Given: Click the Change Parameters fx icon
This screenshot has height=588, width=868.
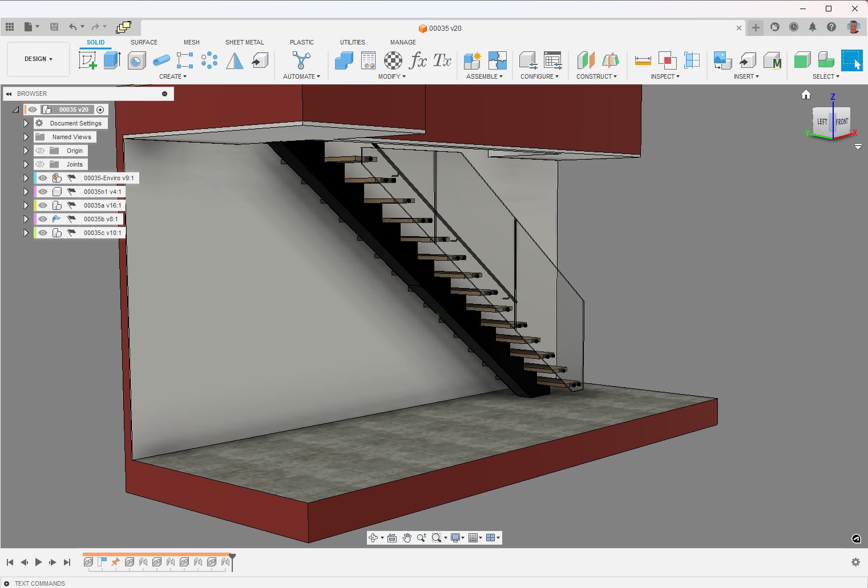Looking at the screenshot, I should click(418, 60).
